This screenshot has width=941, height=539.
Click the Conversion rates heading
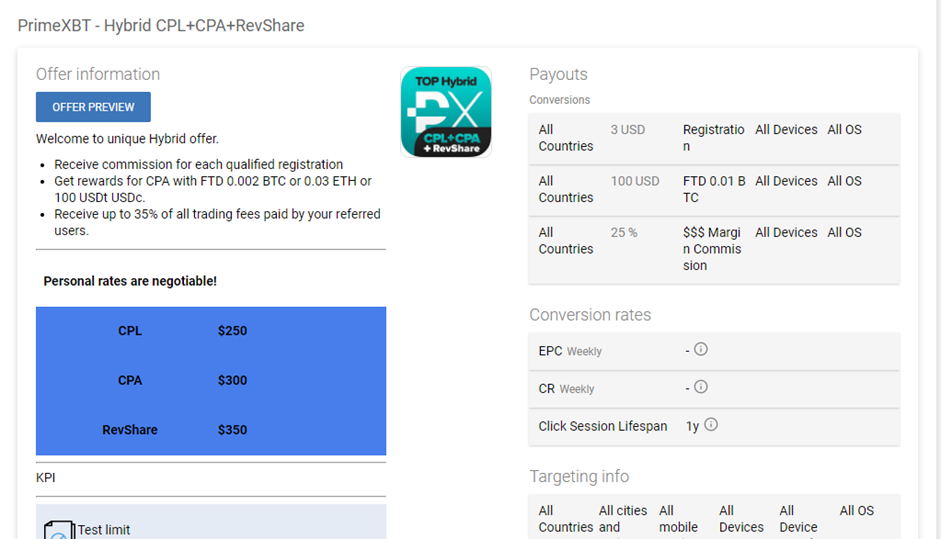click(590, 315)
